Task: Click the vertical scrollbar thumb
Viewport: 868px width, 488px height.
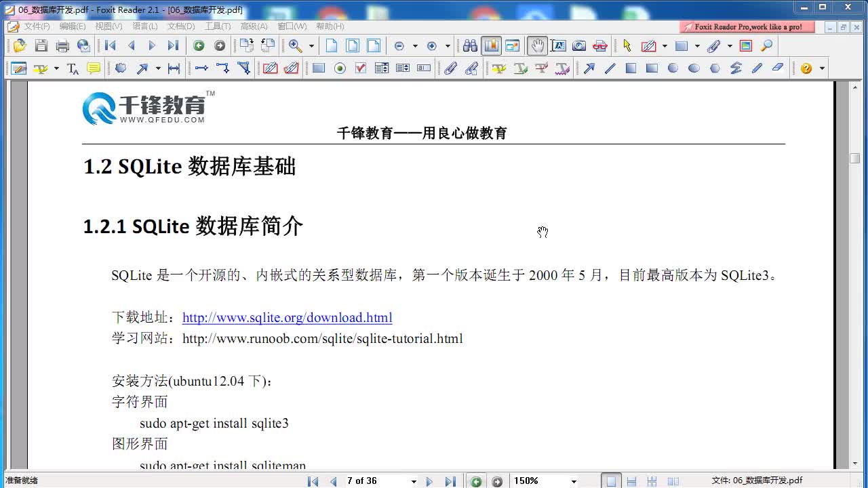Action: tap(854, 159)
